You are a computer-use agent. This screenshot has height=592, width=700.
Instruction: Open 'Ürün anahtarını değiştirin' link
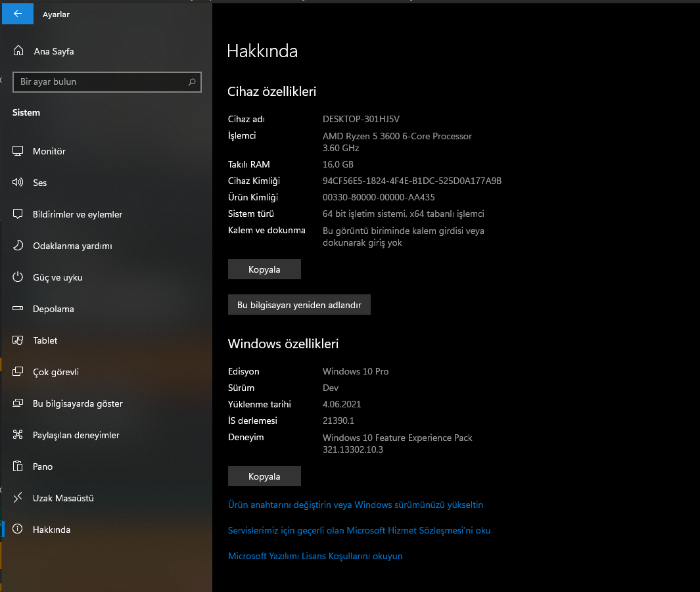(356, 505)
